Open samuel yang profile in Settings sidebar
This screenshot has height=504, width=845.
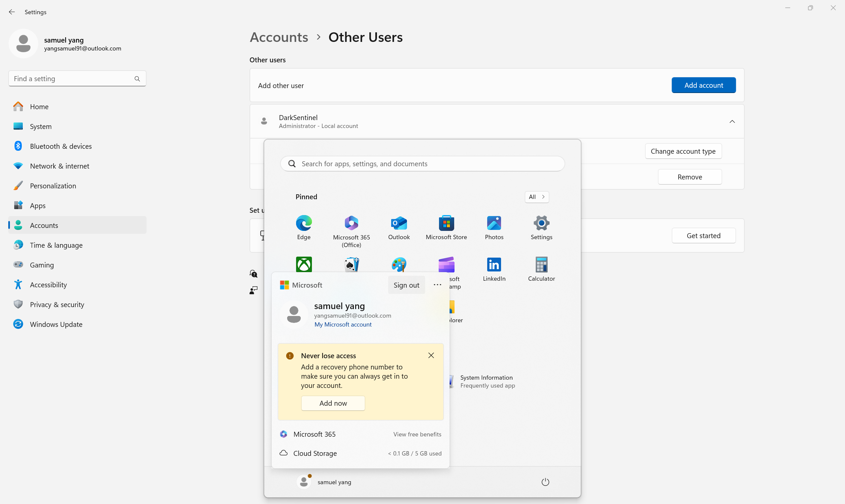pyautogui.click(x=65, y=44)
